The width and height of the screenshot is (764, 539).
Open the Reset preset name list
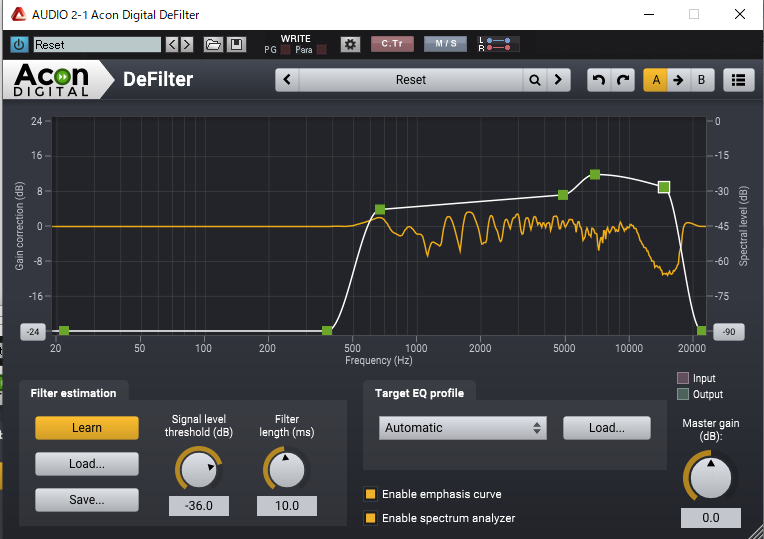point(411,80)
